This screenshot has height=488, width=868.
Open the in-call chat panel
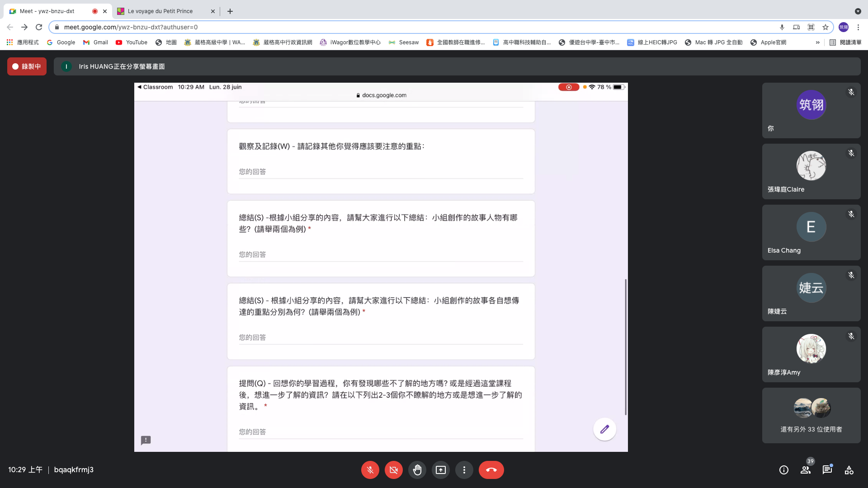point(827,470)
